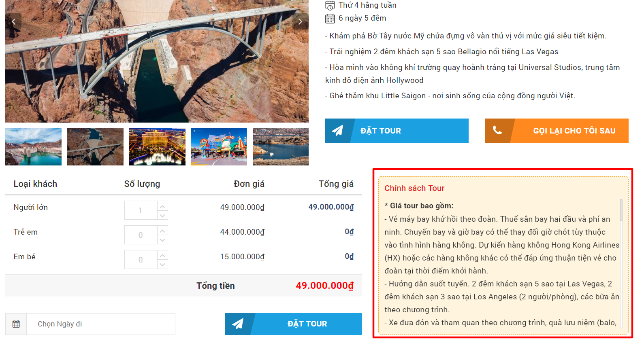Go to the previous slideshow image
Viewport: 644px width, 339px height.
[14, 21]
